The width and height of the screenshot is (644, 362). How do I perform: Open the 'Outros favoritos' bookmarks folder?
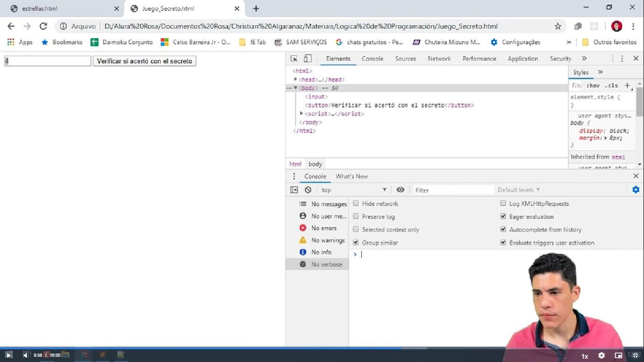click(610, 42)
